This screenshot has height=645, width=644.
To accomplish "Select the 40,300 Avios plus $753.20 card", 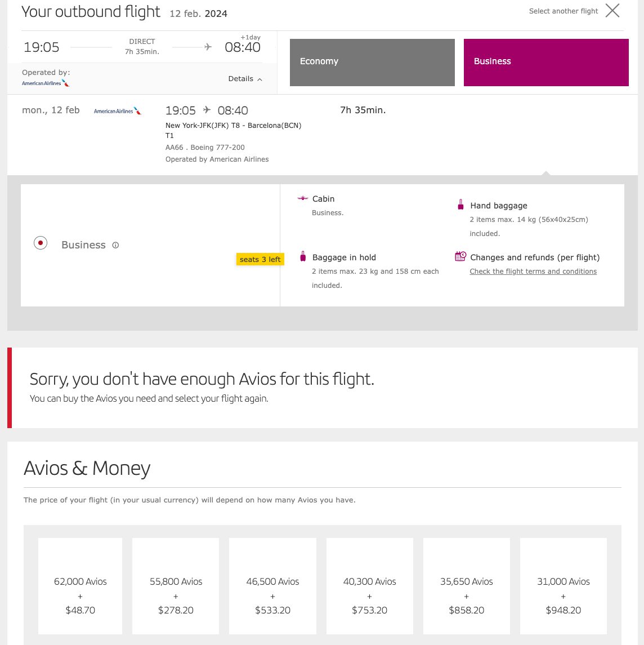I will (369, 586).
